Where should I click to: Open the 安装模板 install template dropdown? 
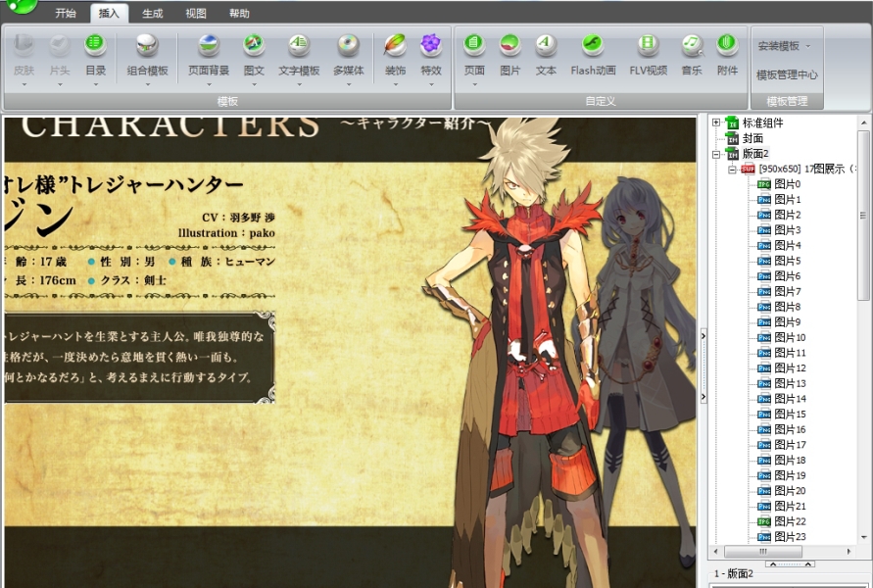coord(785,46)
